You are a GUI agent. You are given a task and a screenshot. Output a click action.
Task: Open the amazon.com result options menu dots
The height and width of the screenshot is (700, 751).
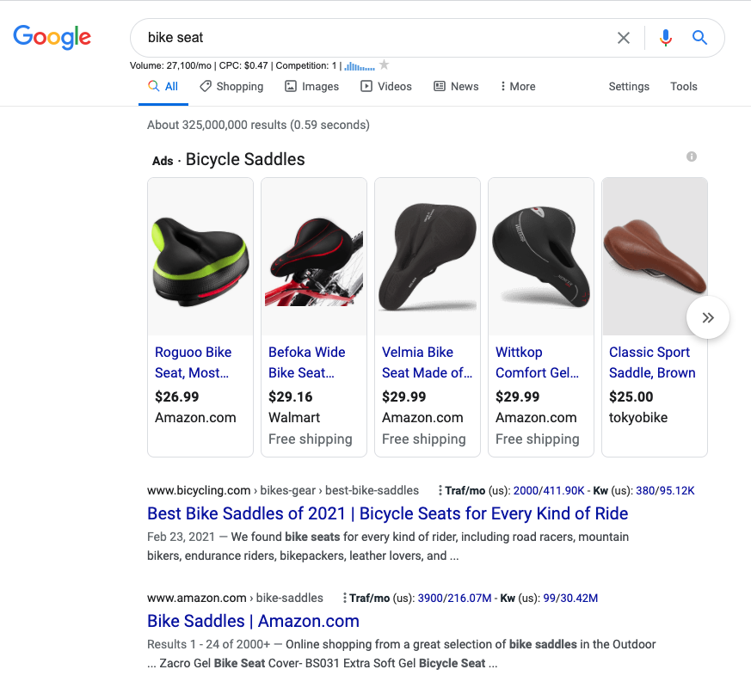(x=344, y=598)
